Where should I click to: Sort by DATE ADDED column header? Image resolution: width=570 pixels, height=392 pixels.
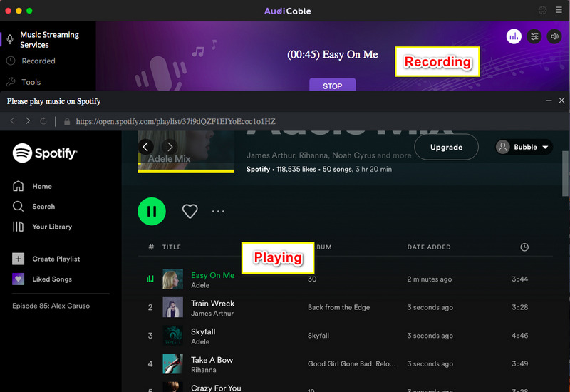(429, 247)
